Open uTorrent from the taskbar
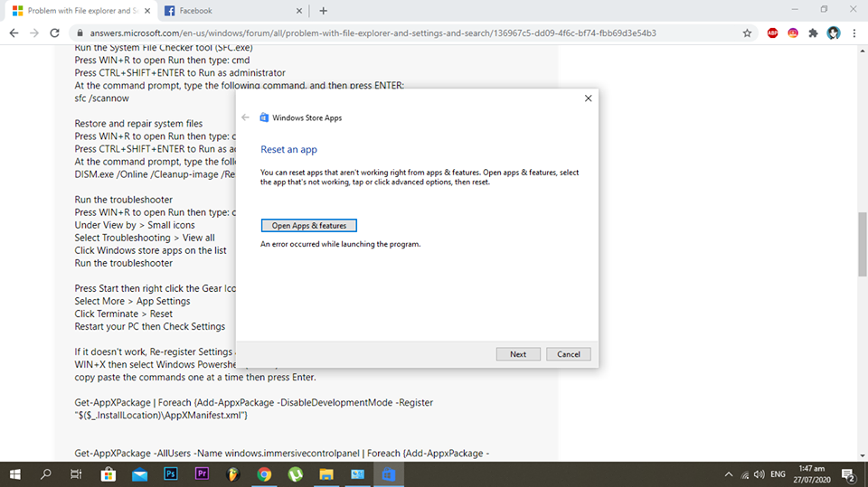 click(x=296, y=474)
